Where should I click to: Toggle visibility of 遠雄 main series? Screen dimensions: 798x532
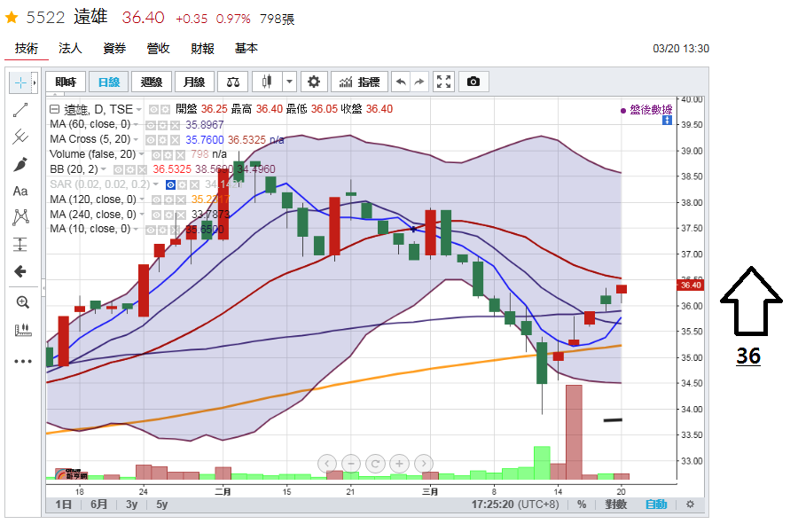153,109
